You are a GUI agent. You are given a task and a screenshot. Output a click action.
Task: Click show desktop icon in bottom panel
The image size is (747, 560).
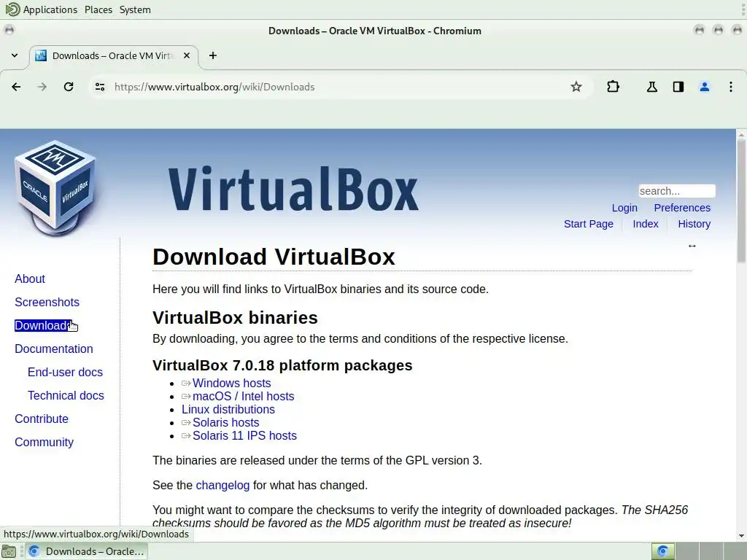pyautogui.click(x=9, y=551)
